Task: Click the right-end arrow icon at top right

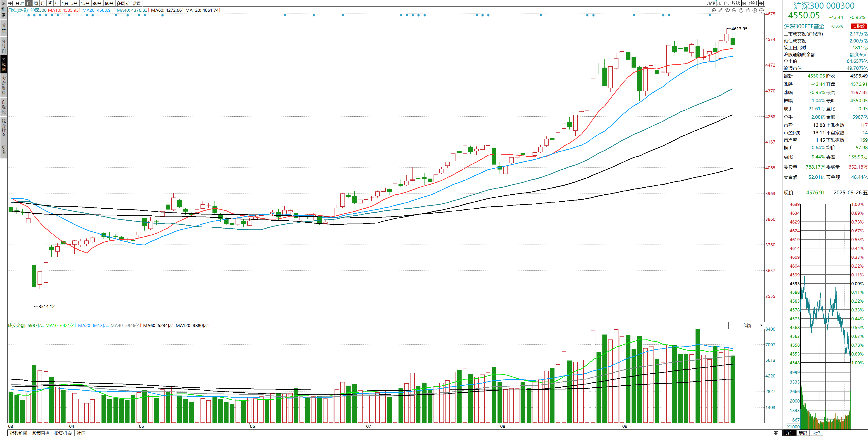Action: [761, 3]
